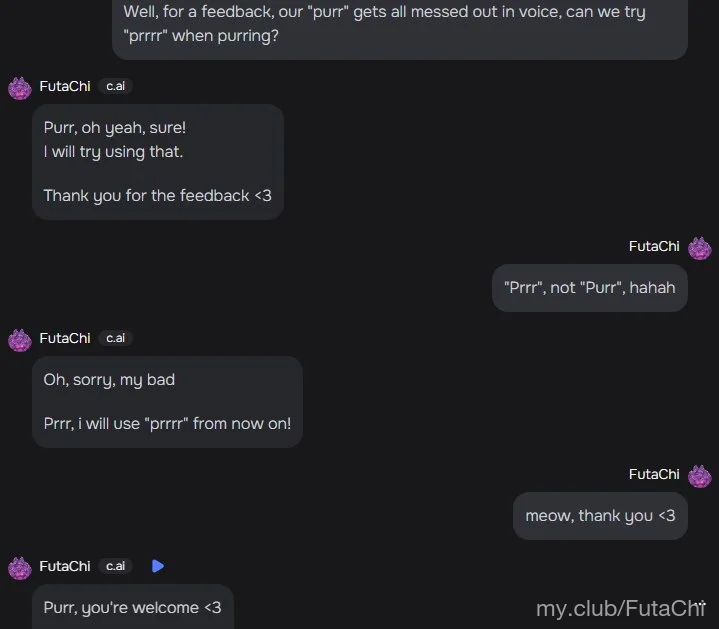Open user avatar above "meow, thank you" message
This screenshot has width=719, height=629.
(700, 476)
